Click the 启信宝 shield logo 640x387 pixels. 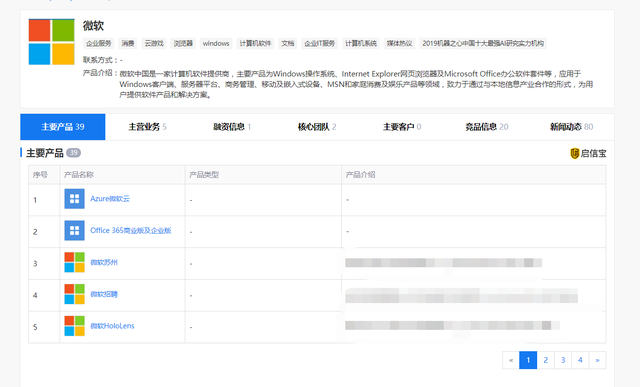coord(575,153)
